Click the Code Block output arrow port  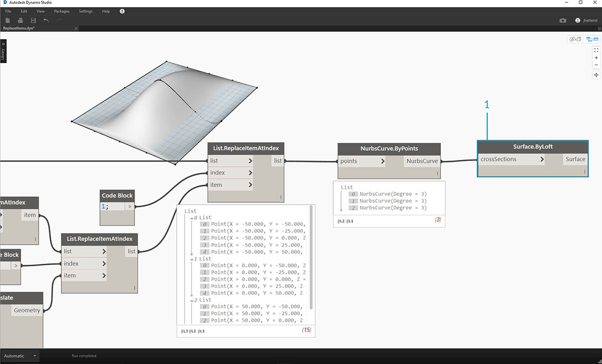(129, 206)
